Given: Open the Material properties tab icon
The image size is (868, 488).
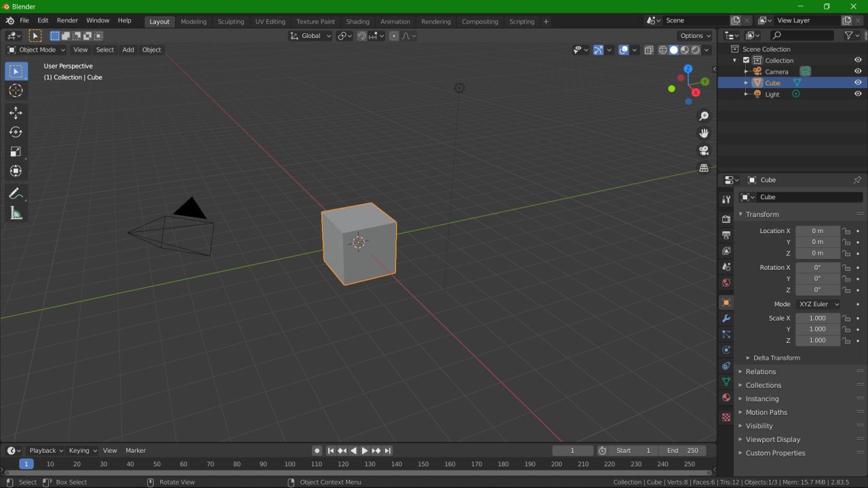Looking at the screenshot, I should coord(726,398).
